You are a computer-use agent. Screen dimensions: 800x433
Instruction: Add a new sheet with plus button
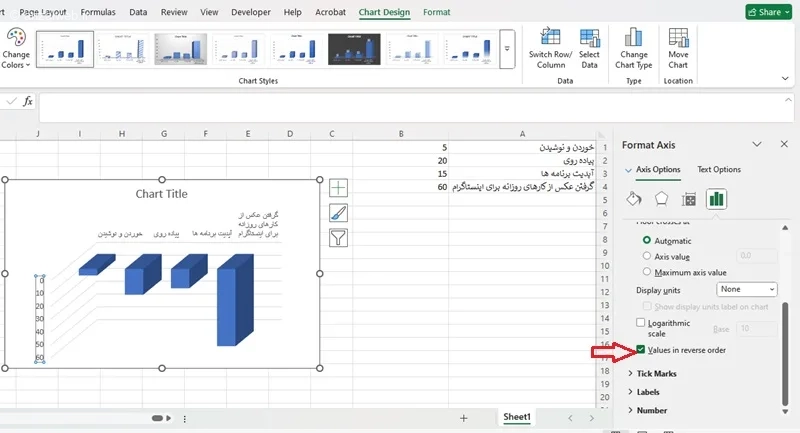tap(463, 418)
